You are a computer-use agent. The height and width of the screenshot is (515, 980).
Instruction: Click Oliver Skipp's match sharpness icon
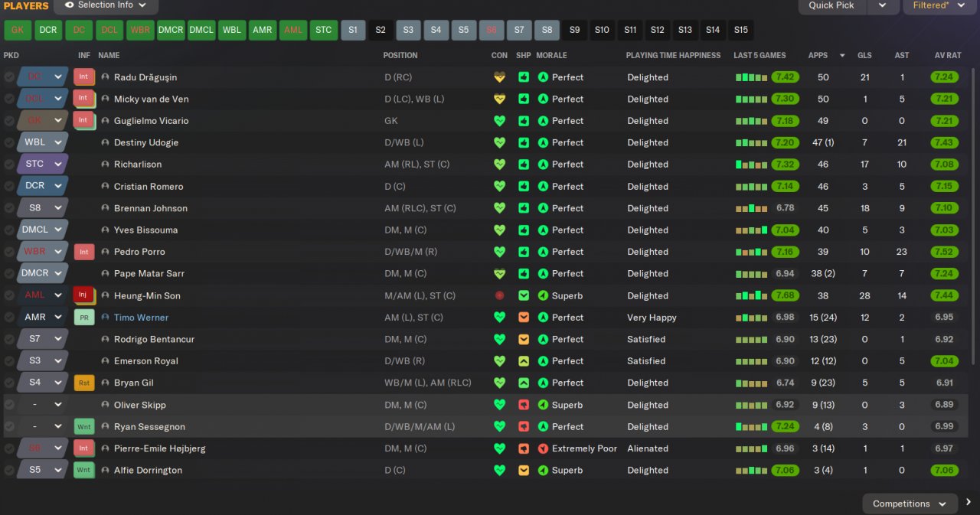[x=524, y=405]
